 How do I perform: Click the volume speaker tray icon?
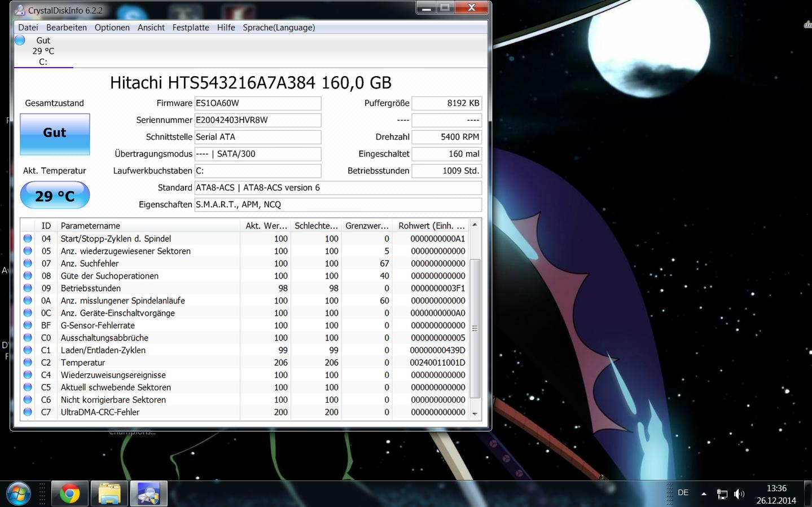tap(739, 495)
